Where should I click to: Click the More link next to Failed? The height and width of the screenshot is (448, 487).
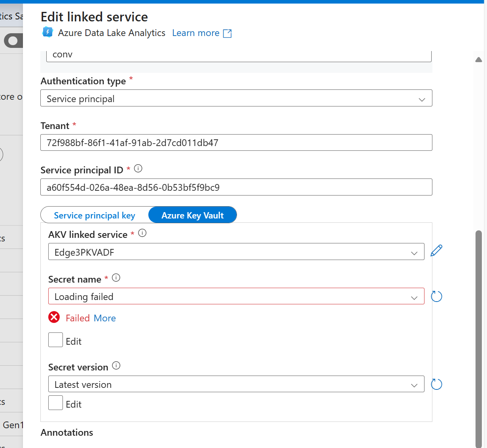coord(105,318)
